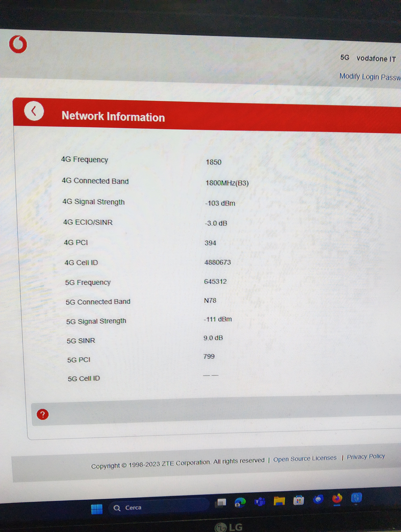Image resolution: width=401 pixels, height=532 pixels.
Task: Open Microsoft Teams from taskbar
Action: pos(260,502)
